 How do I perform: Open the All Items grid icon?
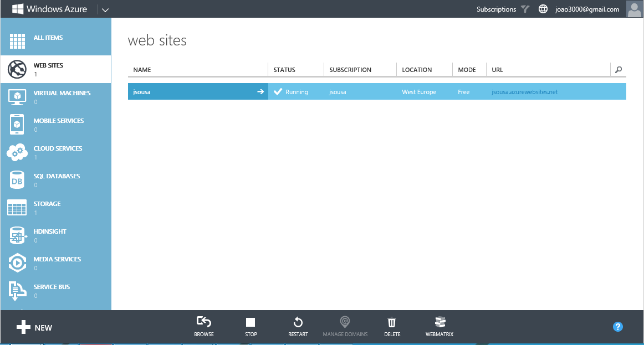tap(17, 41)
